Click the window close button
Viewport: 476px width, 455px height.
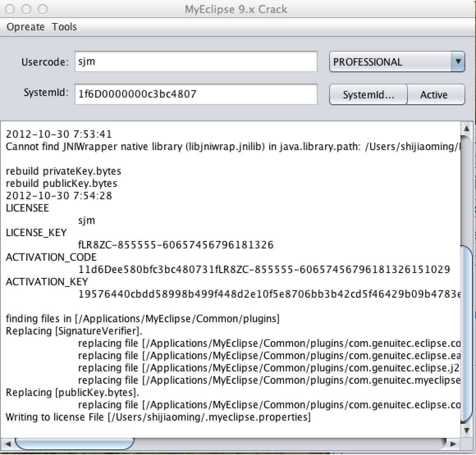(x=10, y=9)
